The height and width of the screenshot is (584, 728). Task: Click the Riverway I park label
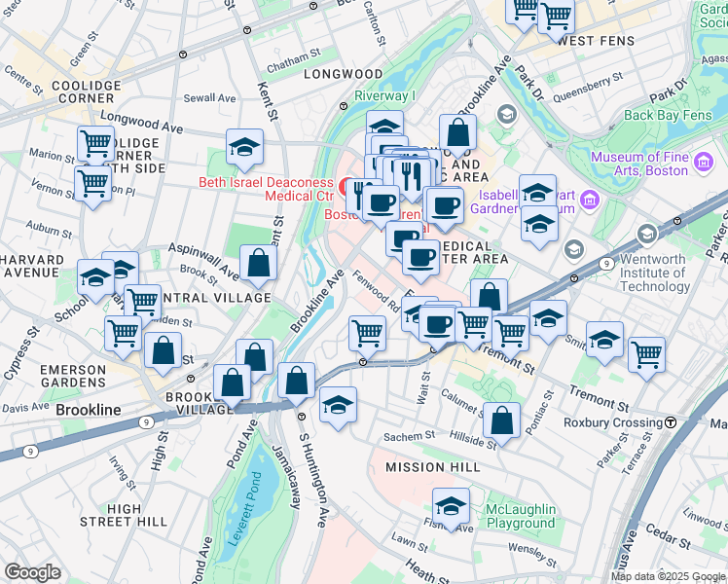pos(384,96)
